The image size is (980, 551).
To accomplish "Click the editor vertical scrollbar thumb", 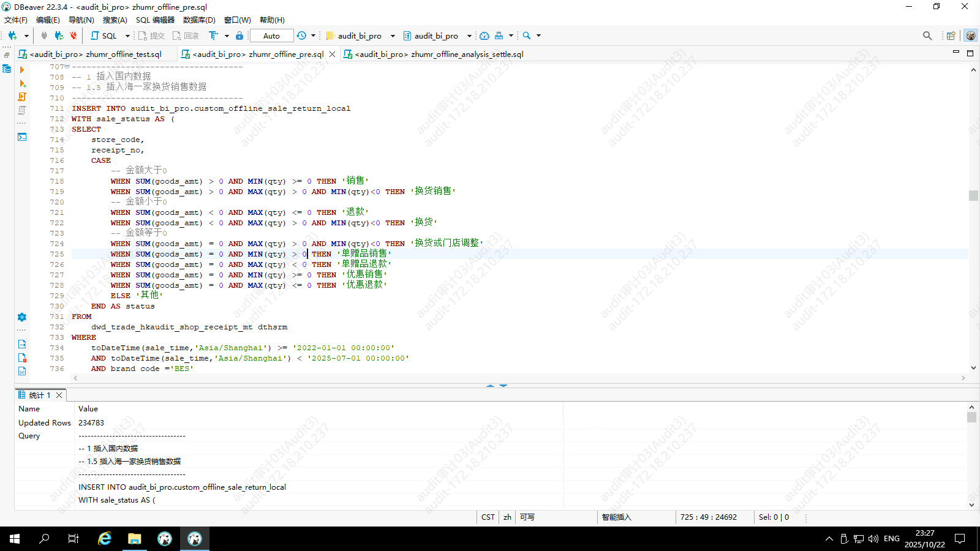I will [973, 195].
